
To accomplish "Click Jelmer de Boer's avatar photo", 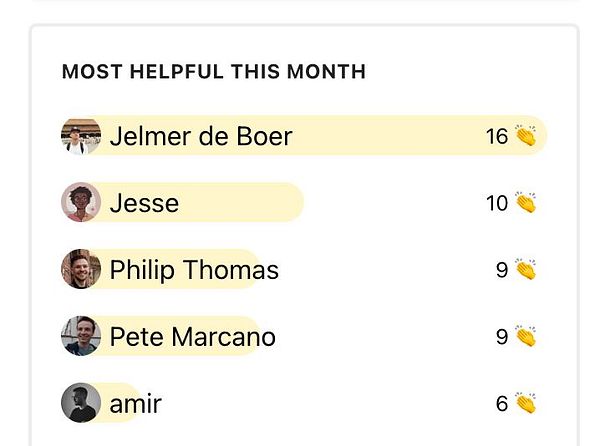I will 81,136.
